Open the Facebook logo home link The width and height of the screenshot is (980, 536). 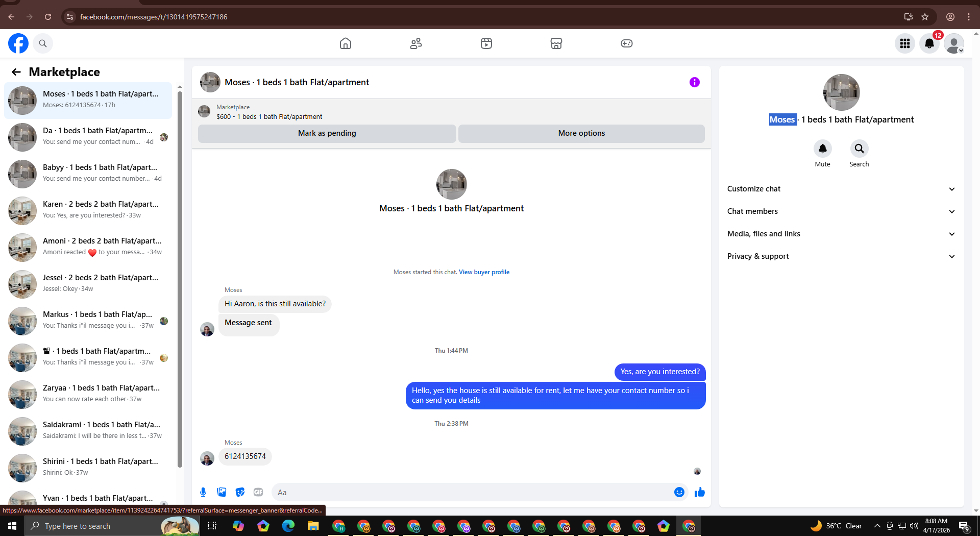(18, 43)
